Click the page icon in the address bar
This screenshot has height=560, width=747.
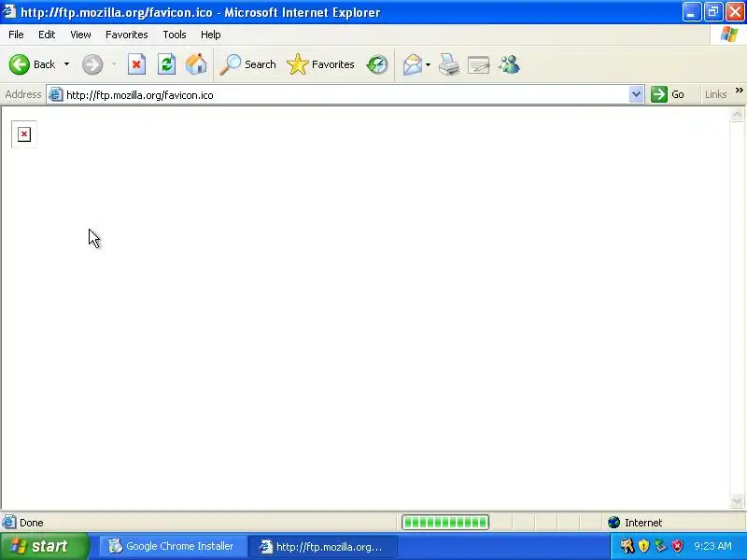point(56,94)
